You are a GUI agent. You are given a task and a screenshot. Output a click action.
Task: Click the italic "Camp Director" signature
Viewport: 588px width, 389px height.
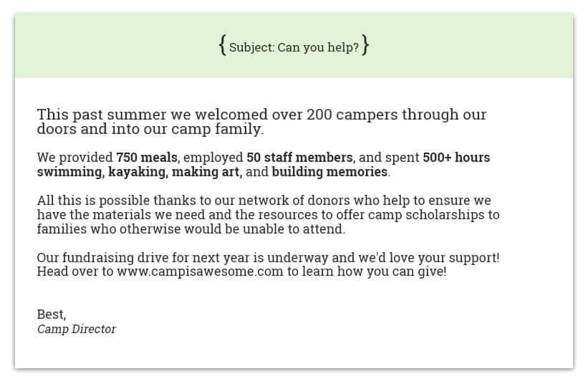pos(76,329)
